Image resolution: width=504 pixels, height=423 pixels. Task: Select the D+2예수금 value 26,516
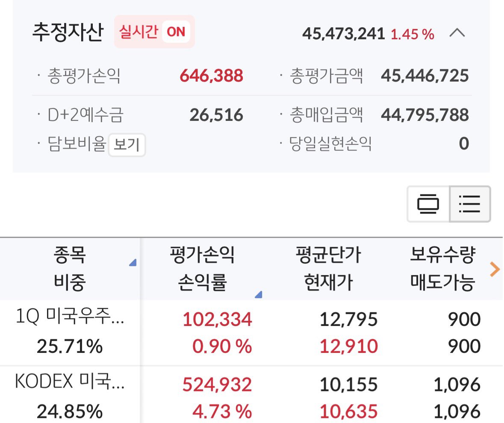216,115
